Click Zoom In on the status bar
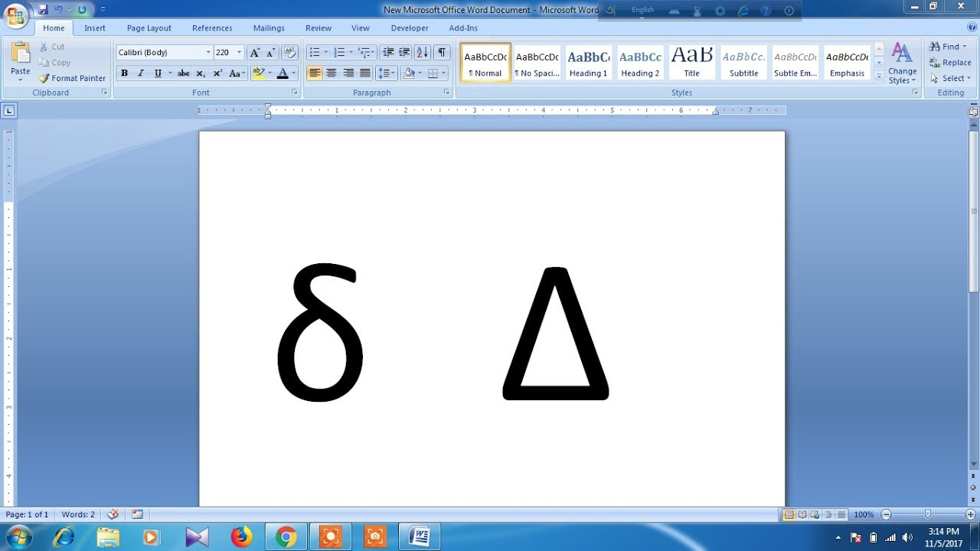The width and height of the screenshot is (980, 551). coord(969,514)
